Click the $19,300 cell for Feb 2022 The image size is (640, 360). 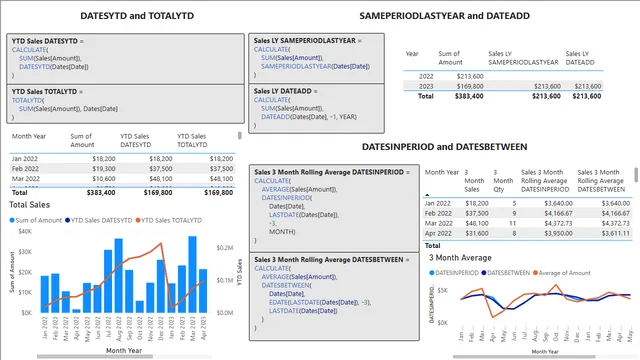pyautogui.click(x=104, y=169)
